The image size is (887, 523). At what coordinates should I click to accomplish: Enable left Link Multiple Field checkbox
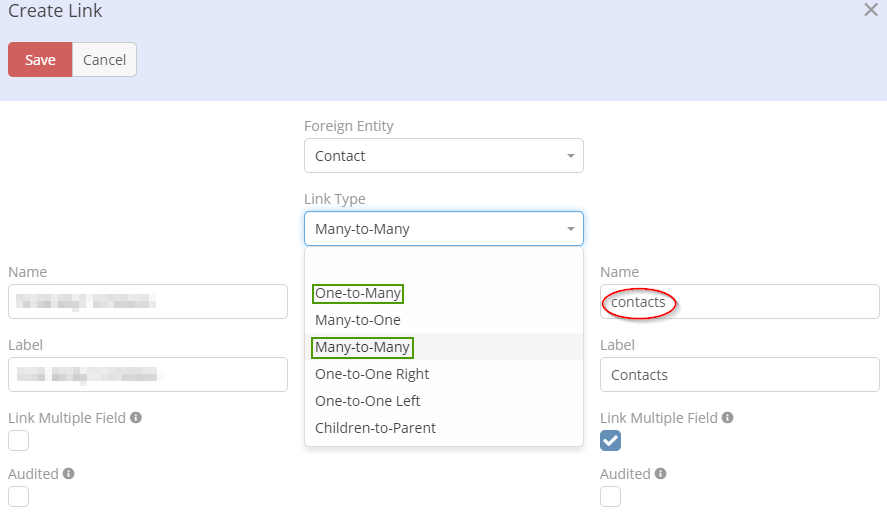tap(19, 440)
